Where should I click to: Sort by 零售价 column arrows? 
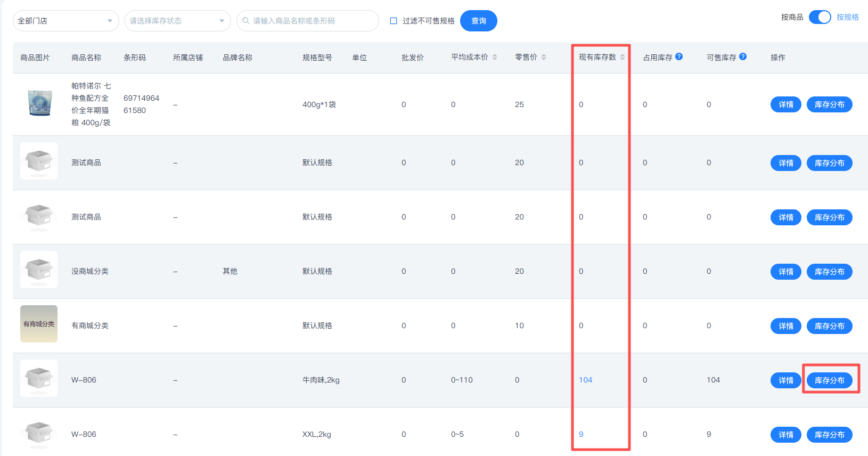(544, 57)
